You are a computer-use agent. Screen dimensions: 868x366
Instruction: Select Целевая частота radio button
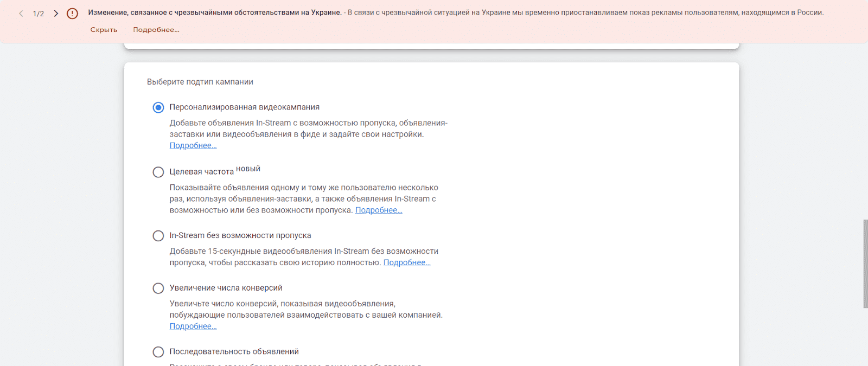(x=158, y=172)
